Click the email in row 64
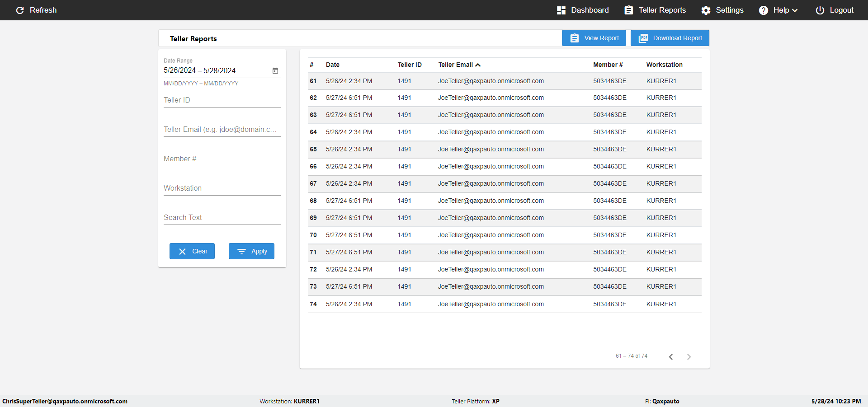Image resolution: width=868 pixels, height=407 pixels. 491,132
